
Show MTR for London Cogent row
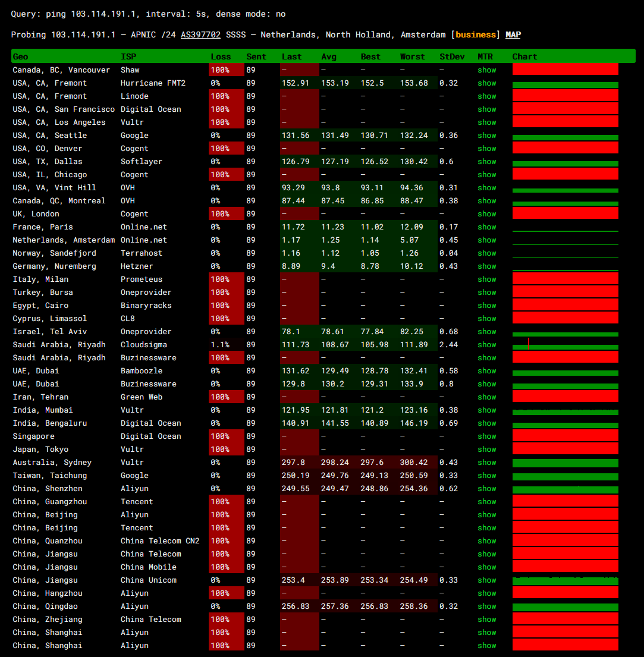coord(486,213)
